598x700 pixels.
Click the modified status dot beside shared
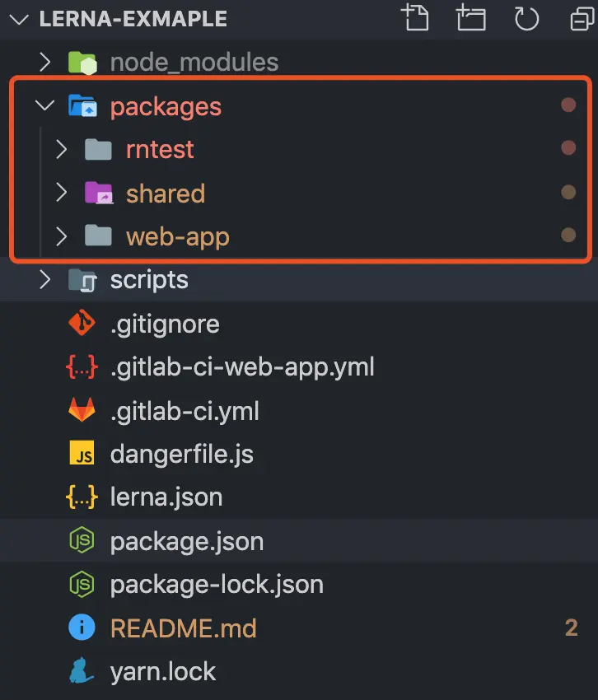(568, 193)
